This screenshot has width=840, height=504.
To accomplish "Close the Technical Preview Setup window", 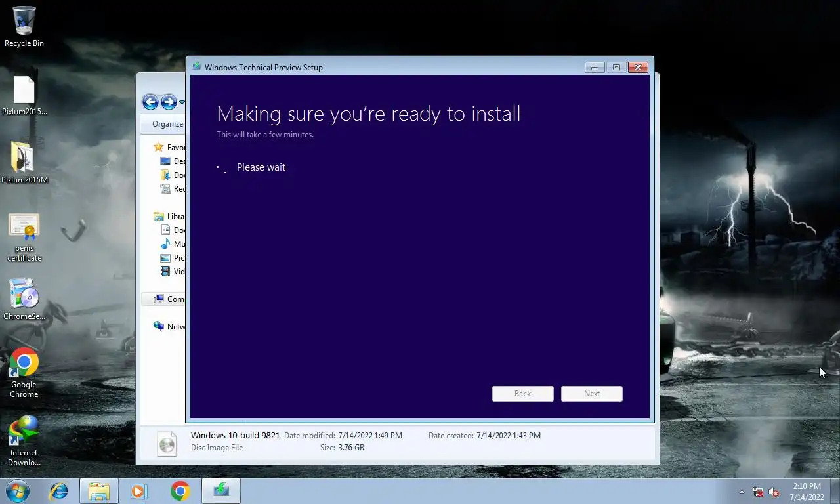I will click(639, 67).
